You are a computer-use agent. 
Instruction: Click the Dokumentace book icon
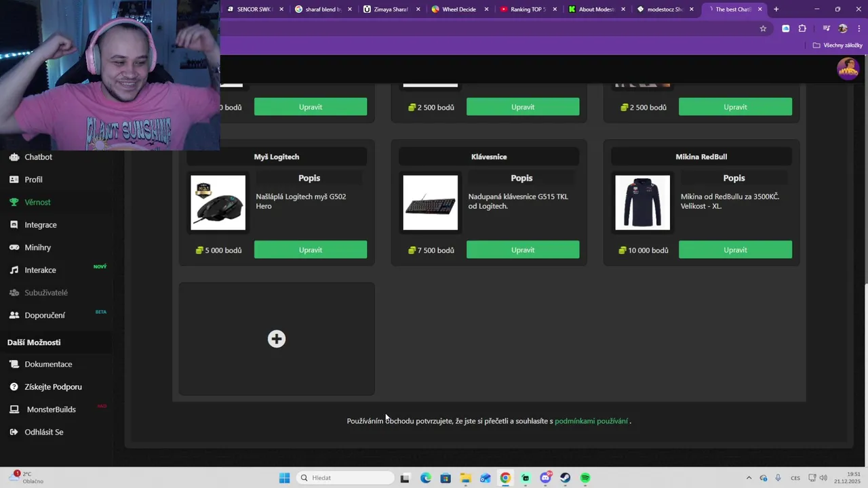14,364
